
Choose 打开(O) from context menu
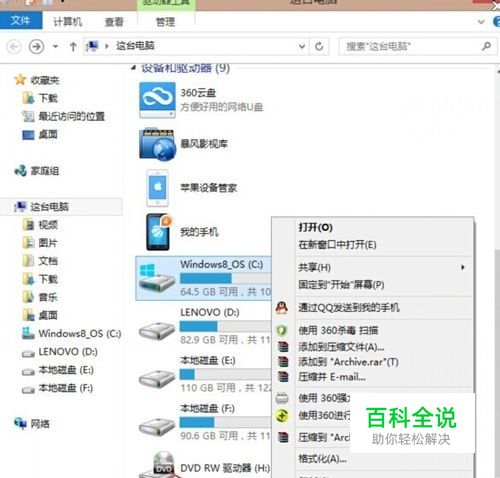click(x=315, y=227)
